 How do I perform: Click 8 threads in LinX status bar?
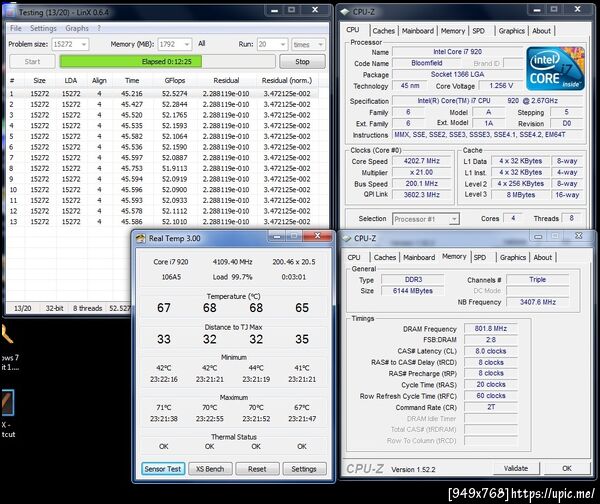tap(88, 308)
